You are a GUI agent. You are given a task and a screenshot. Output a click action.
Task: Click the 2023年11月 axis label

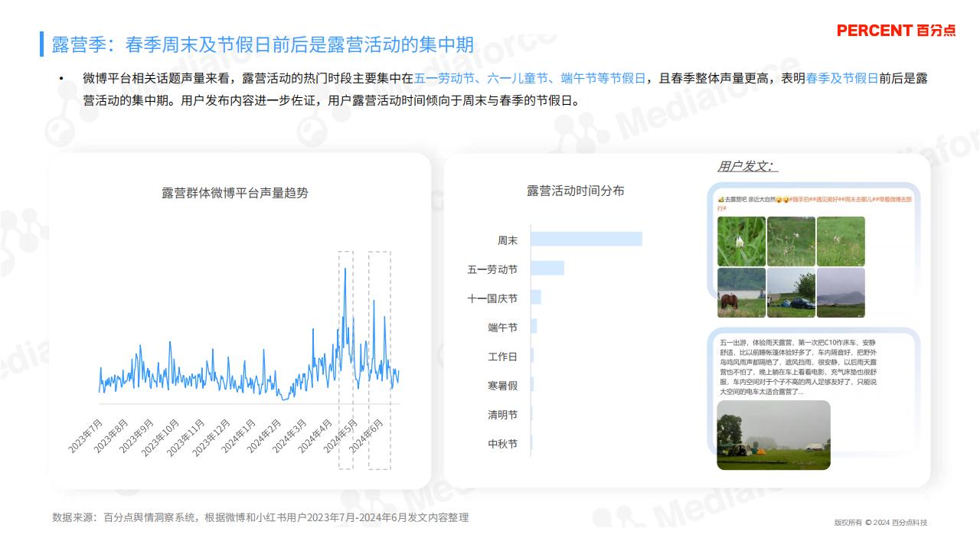[185, 438]
